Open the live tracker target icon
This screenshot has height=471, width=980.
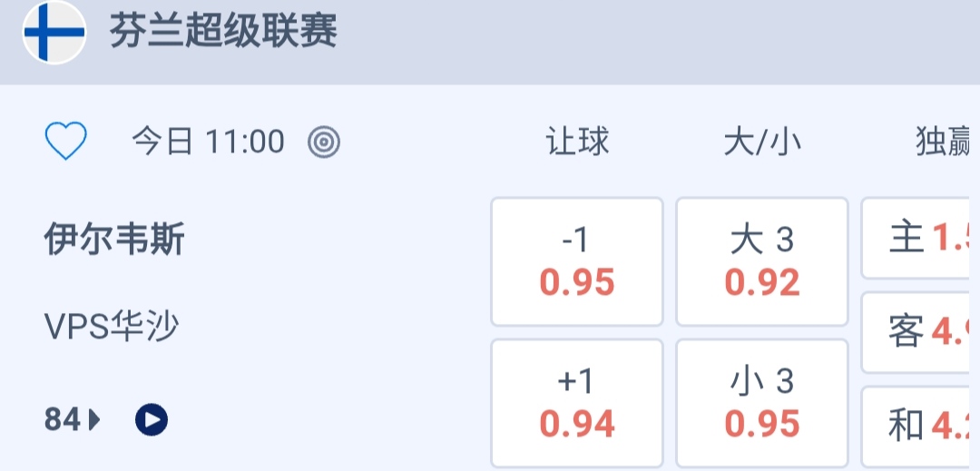pos(324,142)
